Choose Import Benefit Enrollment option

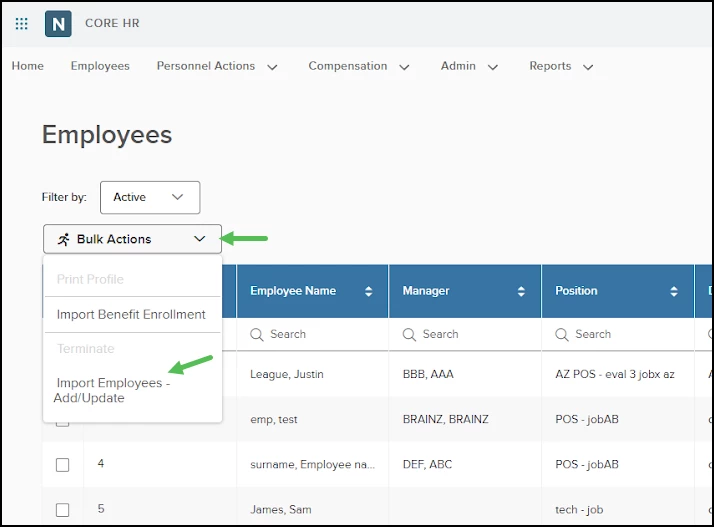tap(131, 314)
